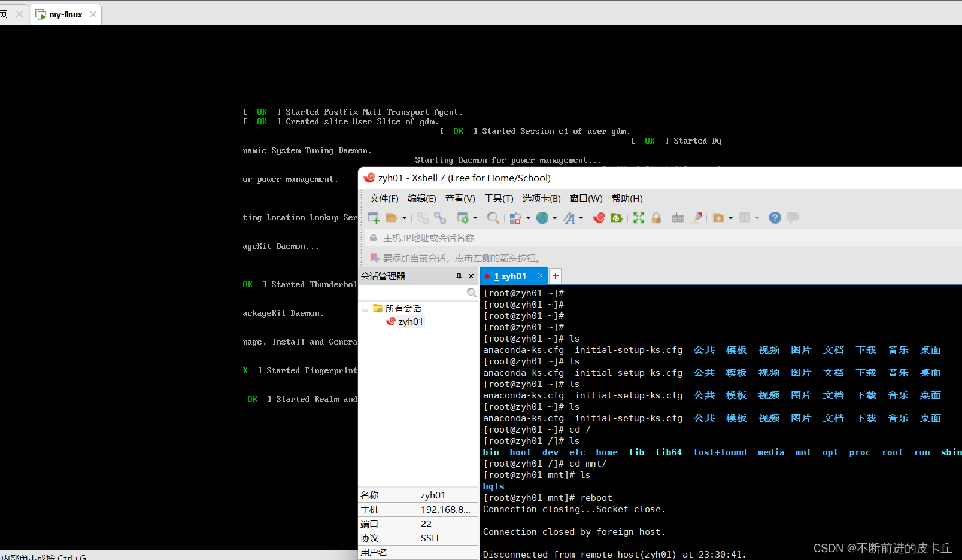Expand the Open Session folder dropdown arrow
This screenshot has height=560, width=962.
(404, 218)
